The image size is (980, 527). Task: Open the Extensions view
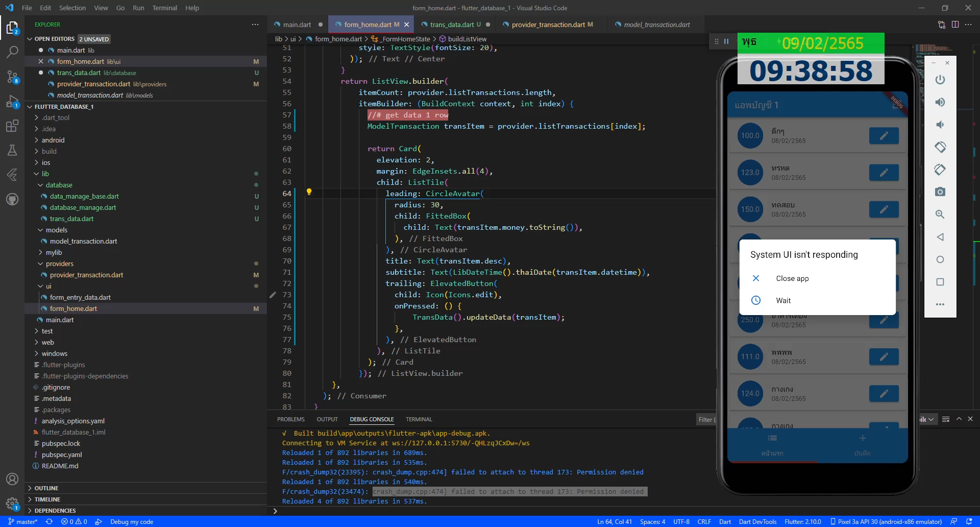[12, 126]
